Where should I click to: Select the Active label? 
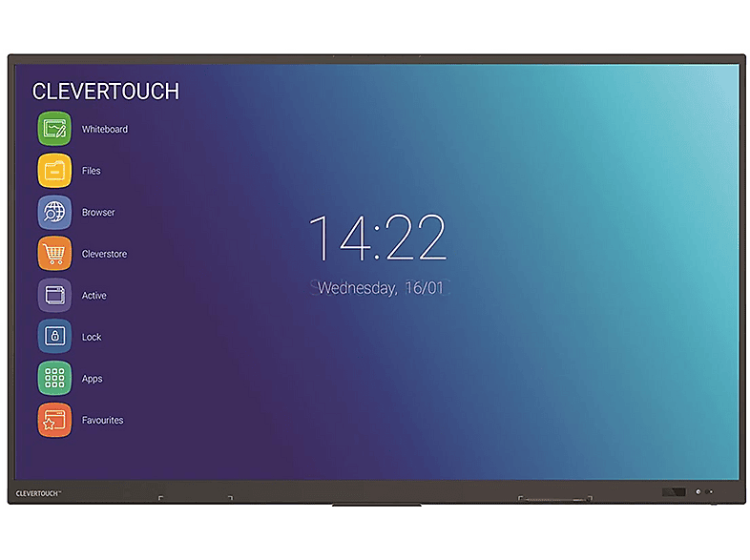click(x=94, y=296)
